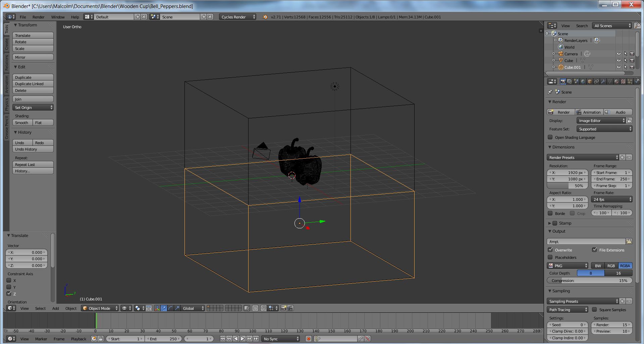
Task: Open the Scene properties tab icon
Action: (x=576, y=81)
